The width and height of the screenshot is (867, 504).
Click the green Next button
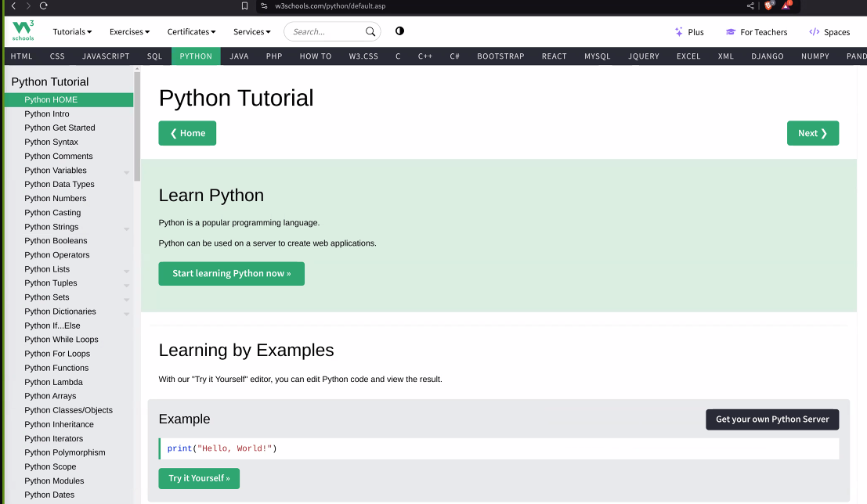pyautogui.click(x=813, y=133)
